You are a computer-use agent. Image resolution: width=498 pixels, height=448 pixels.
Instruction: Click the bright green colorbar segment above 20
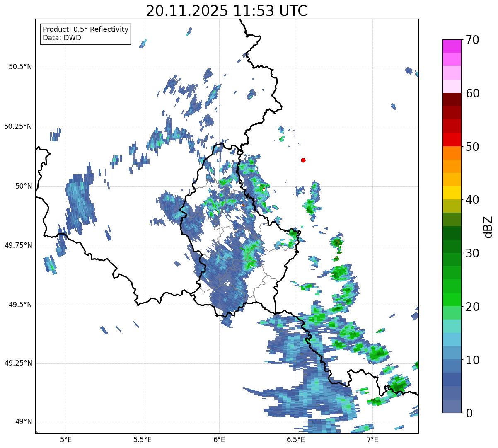(x=452, y=300)
